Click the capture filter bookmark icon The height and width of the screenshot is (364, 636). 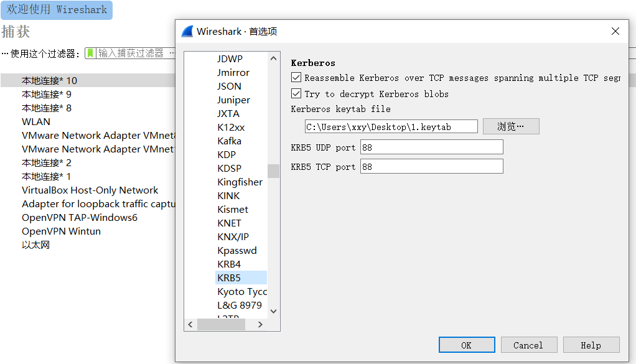click(90, 54)
